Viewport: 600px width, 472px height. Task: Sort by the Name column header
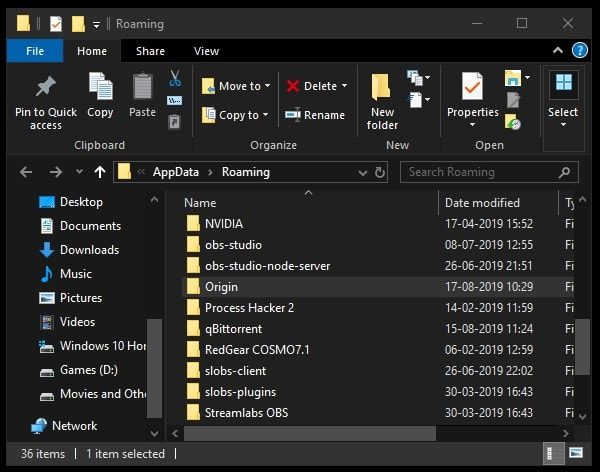click(200, 203)
